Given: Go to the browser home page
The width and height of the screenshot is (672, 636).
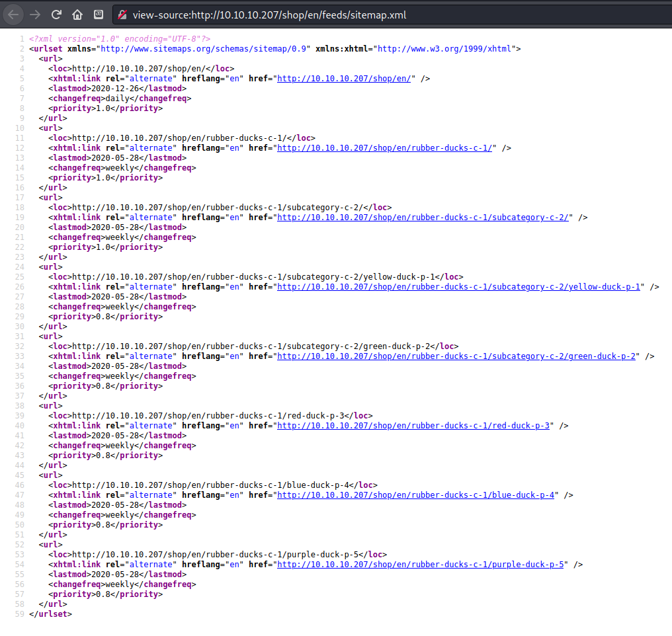Looking at the screenshot, I should (x=77, y=15).
